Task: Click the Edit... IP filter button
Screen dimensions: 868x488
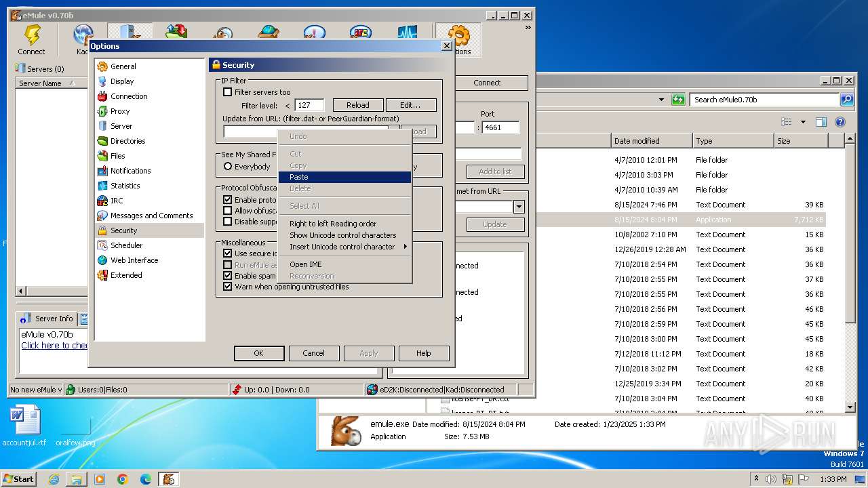Action: [x=410, y=105]
